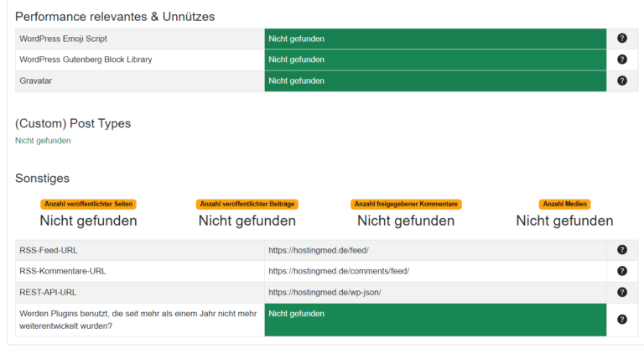Screen dimensions: 644x349
Task: Click the WordPress Gutenberg Block Library label
Action: pyautogui.click(x=86, y=60)
